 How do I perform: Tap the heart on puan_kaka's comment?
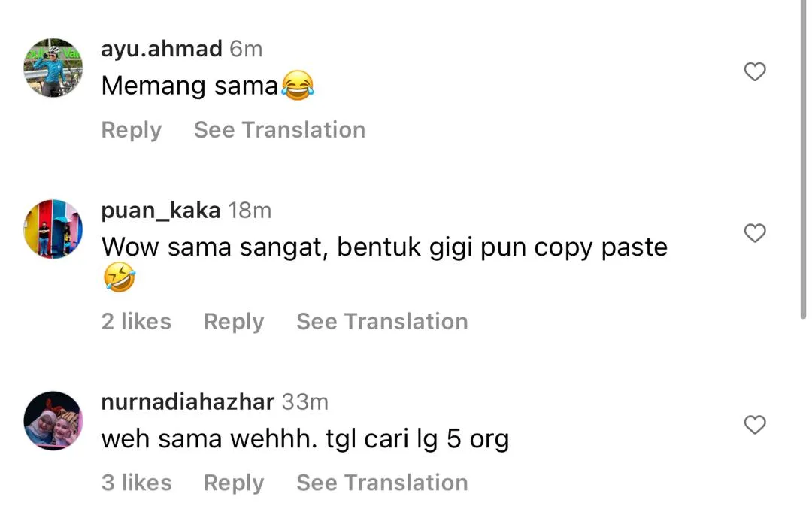pyautogui.click(x=754, y=233)
